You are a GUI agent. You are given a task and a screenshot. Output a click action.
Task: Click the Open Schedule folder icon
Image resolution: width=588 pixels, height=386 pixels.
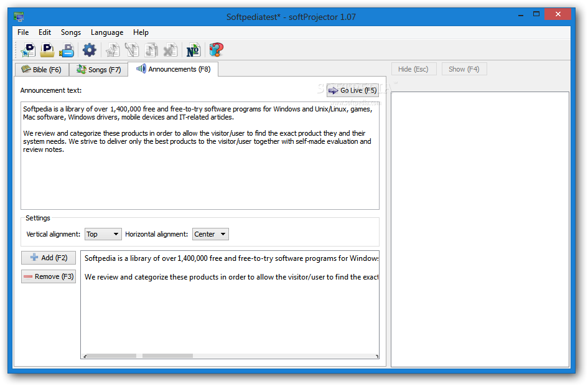tap(47, 50)
